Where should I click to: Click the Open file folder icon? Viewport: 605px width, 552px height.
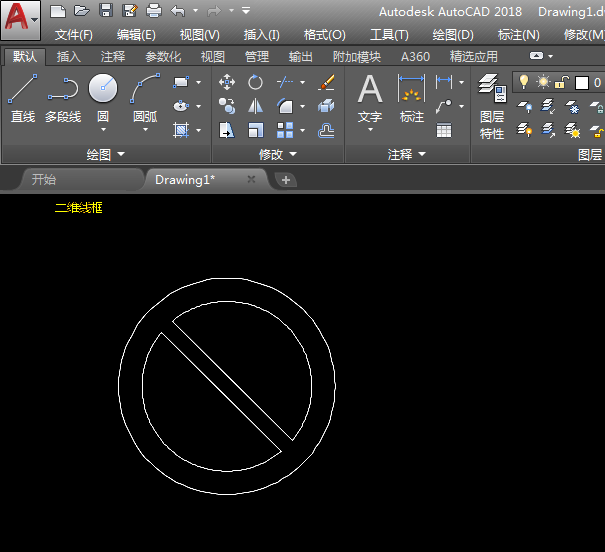pos(81,11)
